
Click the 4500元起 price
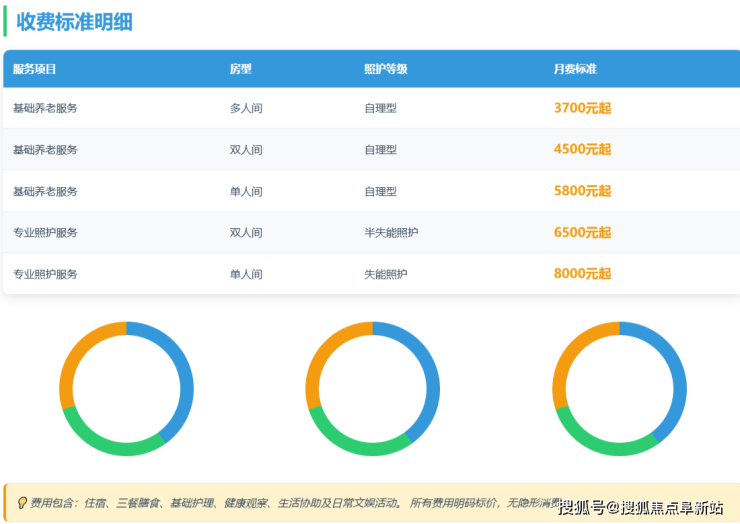(582, 149)
